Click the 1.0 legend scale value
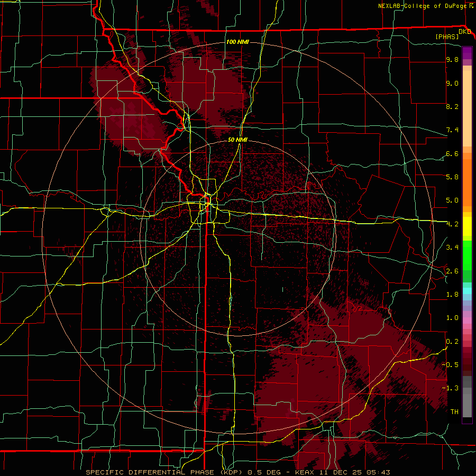 (452, 318)
